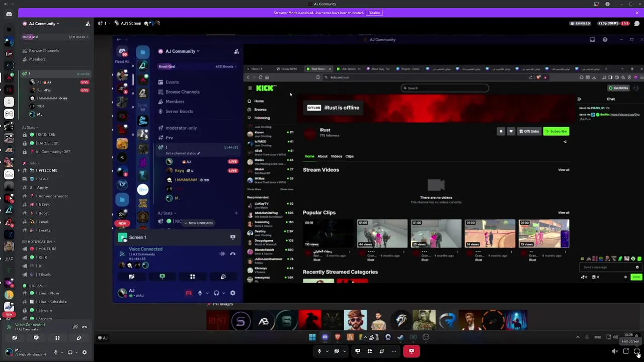Toggle camera in the Voice Connected panel
644x362 pixels.
coord(15,338)
